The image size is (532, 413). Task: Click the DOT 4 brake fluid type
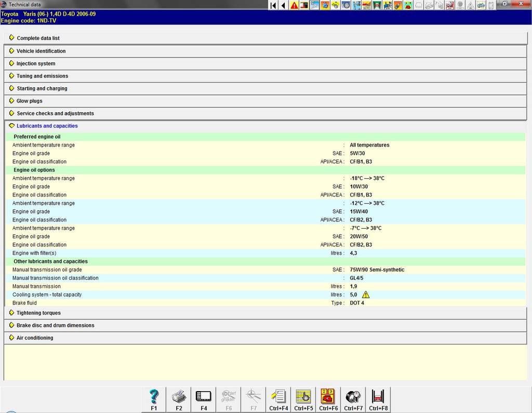[x=357, y=303]
